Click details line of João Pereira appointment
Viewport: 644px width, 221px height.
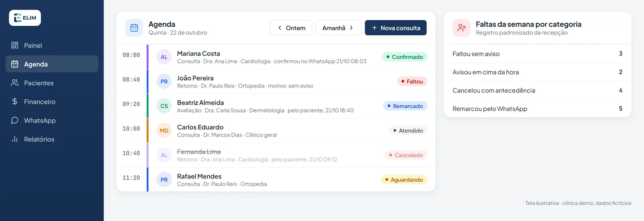point(245,86)
